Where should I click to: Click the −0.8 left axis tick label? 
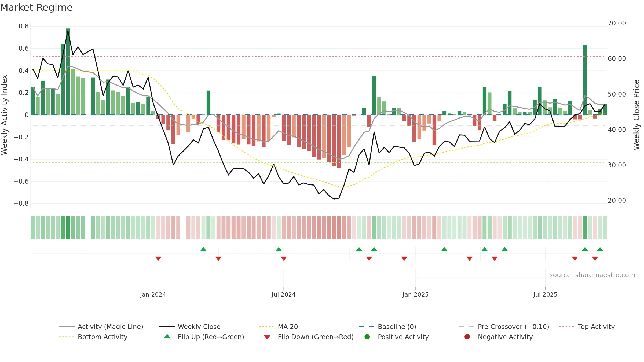coord(21,204)
